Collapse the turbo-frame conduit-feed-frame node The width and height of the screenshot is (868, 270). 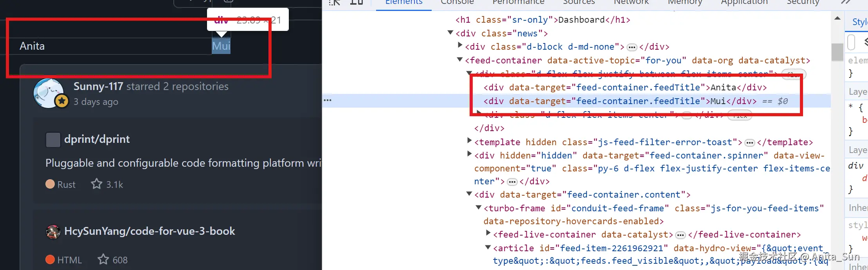click(x=479, y=207)
